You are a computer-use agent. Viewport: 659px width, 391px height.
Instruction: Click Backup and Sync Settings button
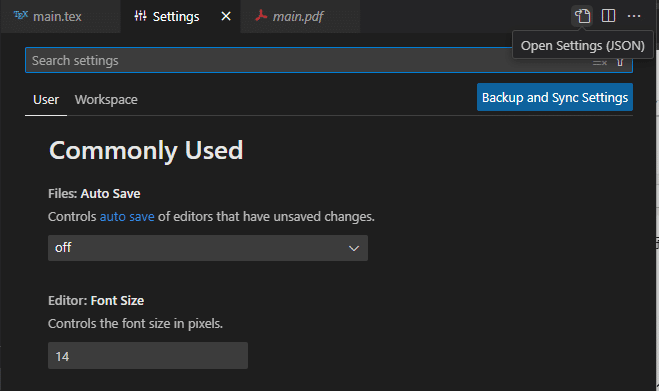[x=555, y=97]
